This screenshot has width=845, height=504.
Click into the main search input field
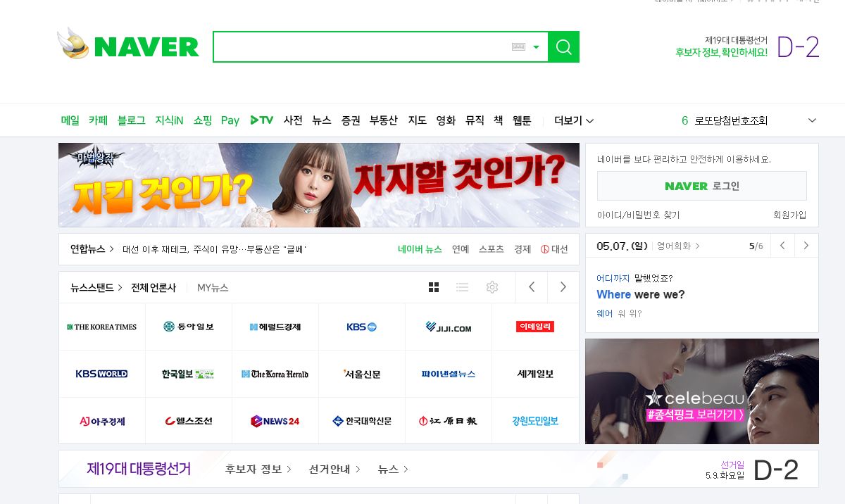click(366, 46)
